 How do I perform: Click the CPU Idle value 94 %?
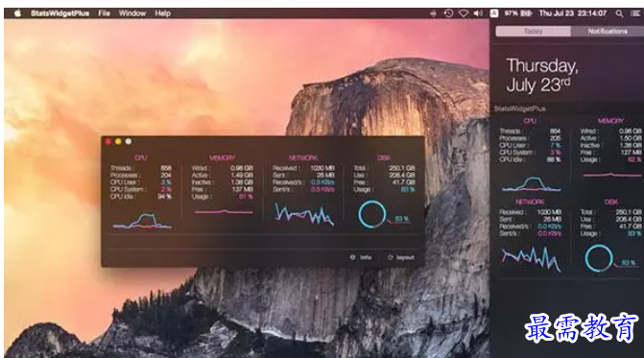click(164, 196)
